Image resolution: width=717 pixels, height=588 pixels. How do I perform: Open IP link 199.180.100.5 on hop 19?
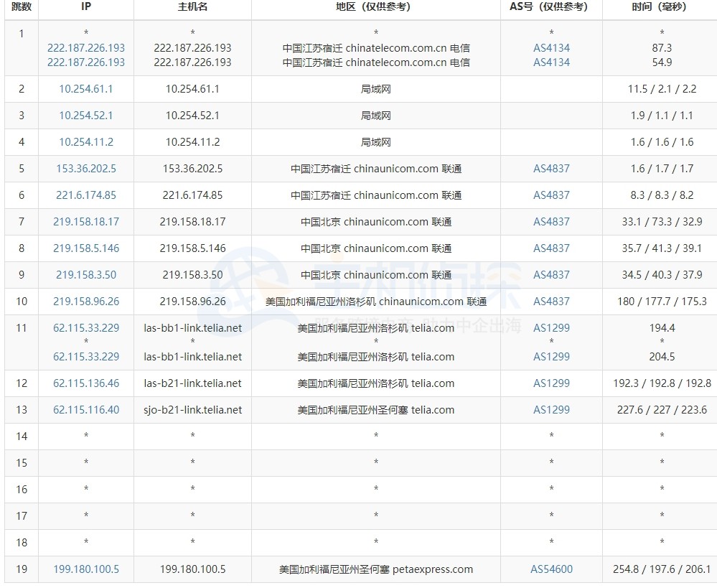point(85,569)
